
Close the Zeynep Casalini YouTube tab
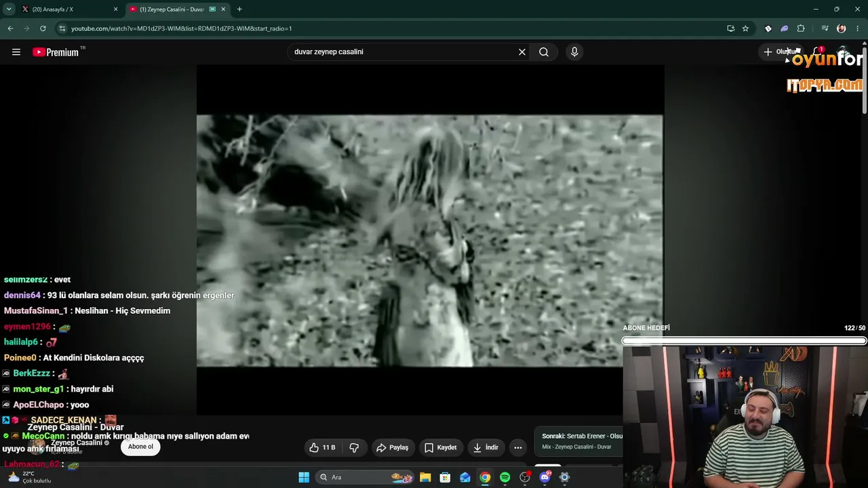[223, 9]
